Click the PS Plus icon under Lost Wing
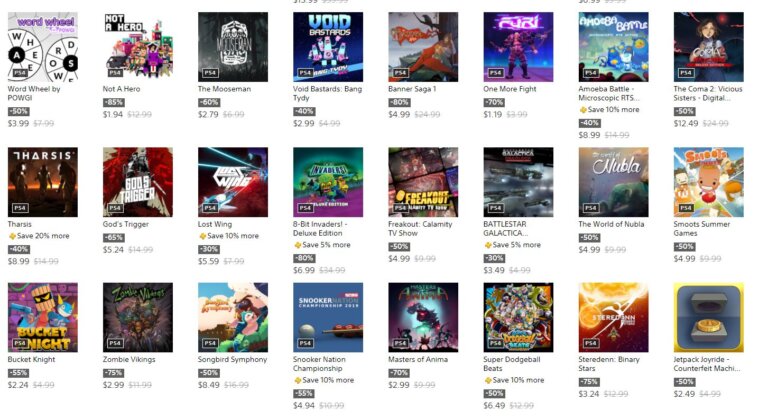 tap(202, 236)
